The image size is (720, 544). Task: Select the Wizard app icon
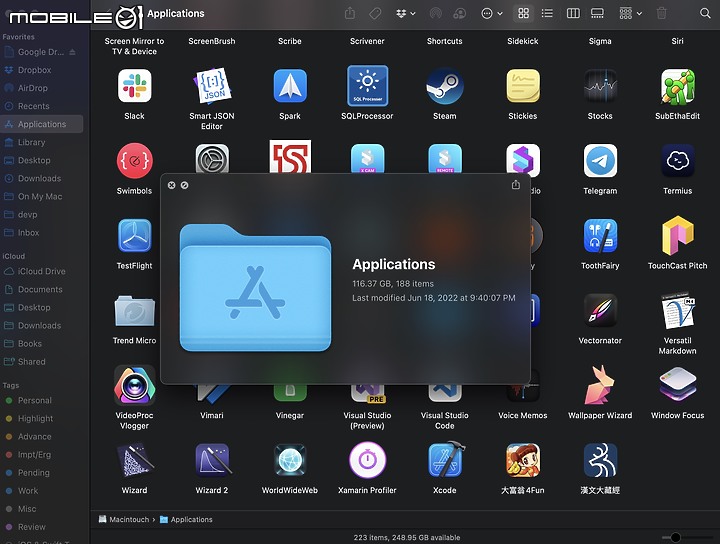(x=134, y=460)
